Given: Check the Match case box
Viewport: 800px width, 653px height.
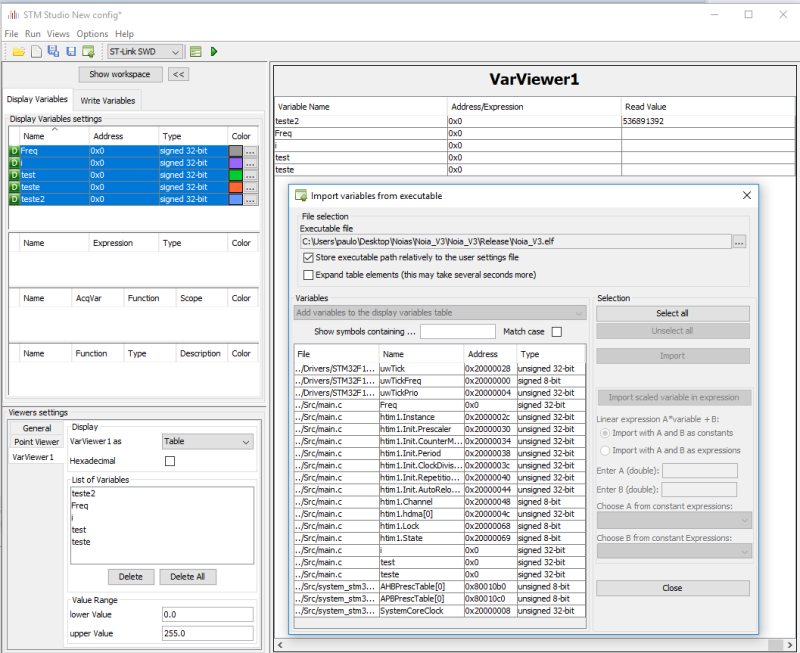Looking at the screenshot, I should 557,332.
